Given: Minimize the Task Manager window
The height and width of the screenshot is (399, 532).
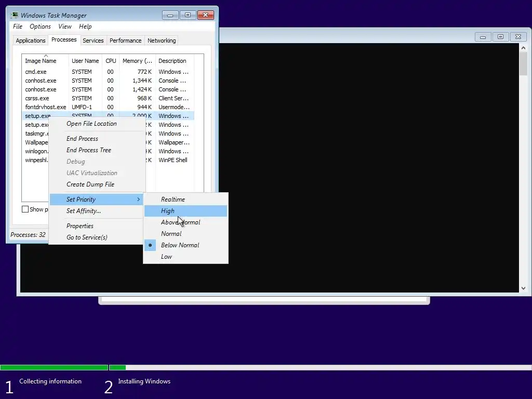Looking at the screenshot, I should pyautogui.click(x=170, y=15).
